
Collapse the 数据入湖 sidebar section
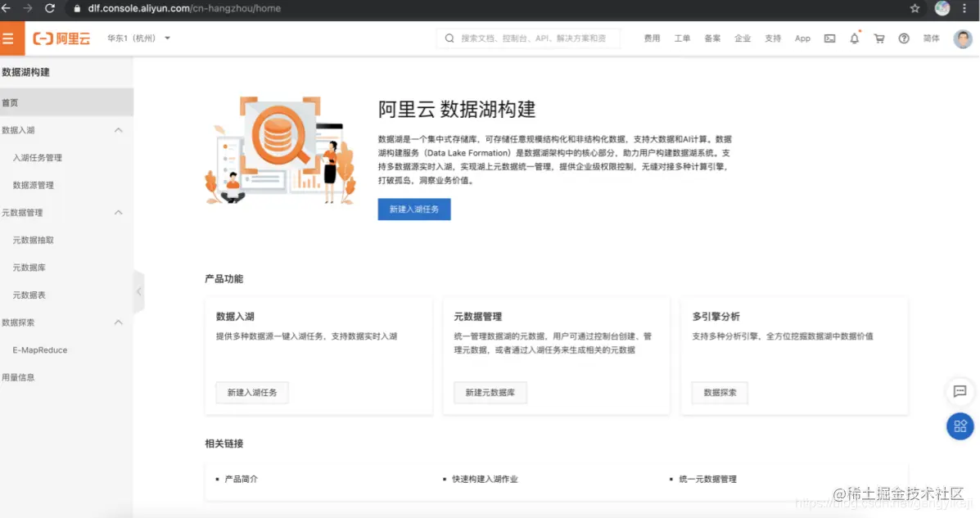click(118, 130)
